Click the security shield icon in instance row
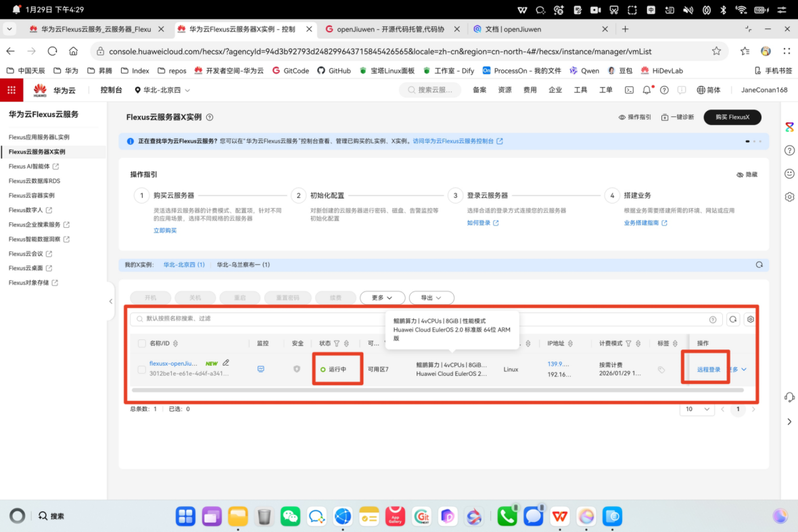The width and height of the screenshot is (798, 532). 297,368
